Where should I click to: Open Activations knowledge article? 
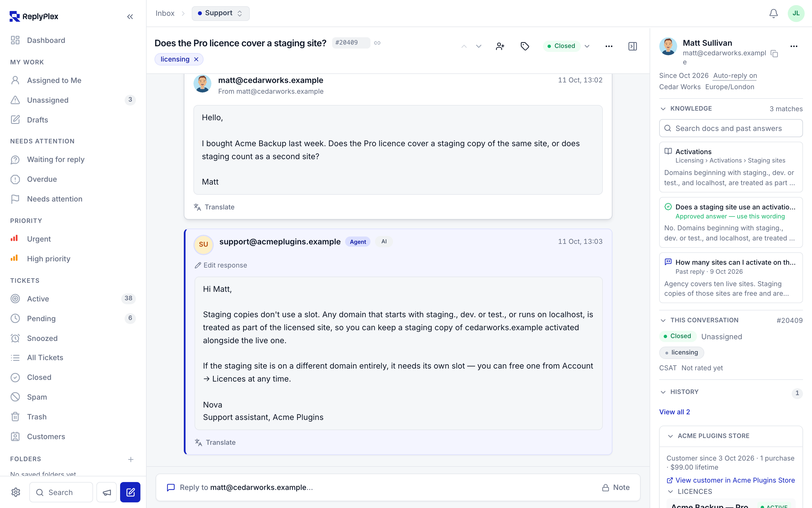point(731,167)
